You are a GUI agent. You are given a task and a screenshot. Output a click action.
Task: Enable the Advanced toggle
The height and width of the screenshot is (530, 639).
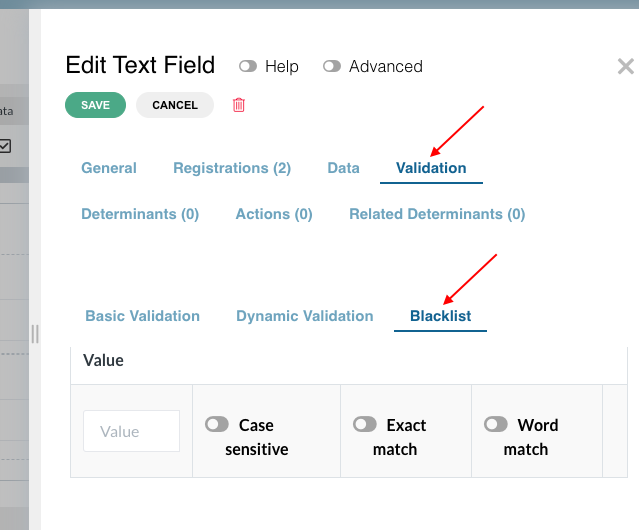[x=332, y=66]
